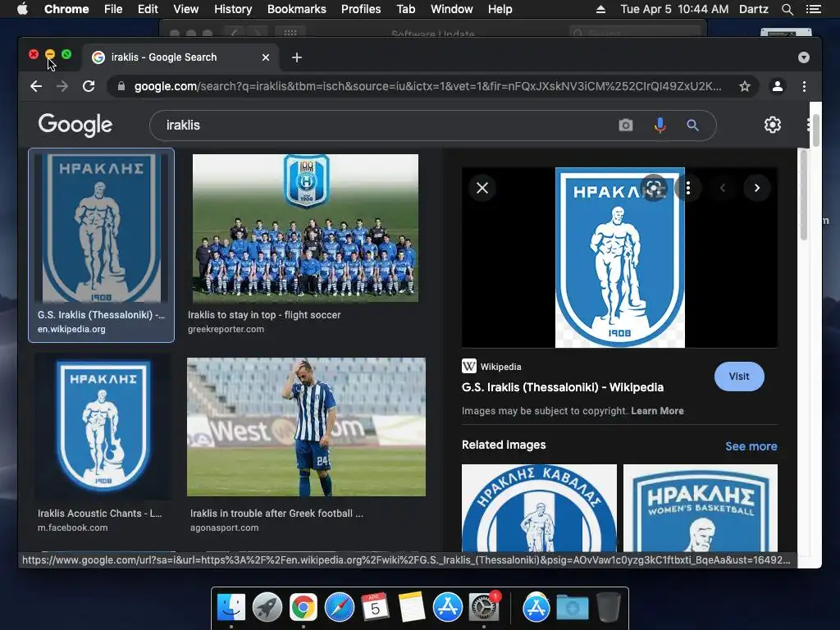Screen dimensions: 840x630
Task: Open the Window menu
Action: pos(452,9)
